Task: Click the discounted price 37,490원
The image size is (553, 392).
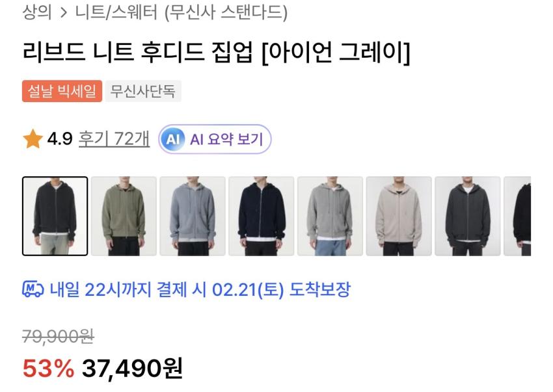Action: click(132, 369)
